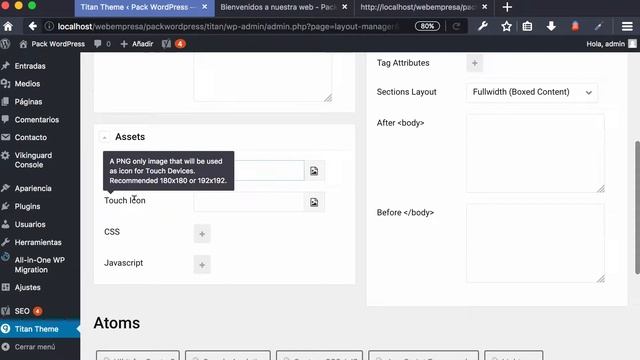Open SEO in the sidebar
The width and height of the screenshot is (640, 360).
[22, 311]
